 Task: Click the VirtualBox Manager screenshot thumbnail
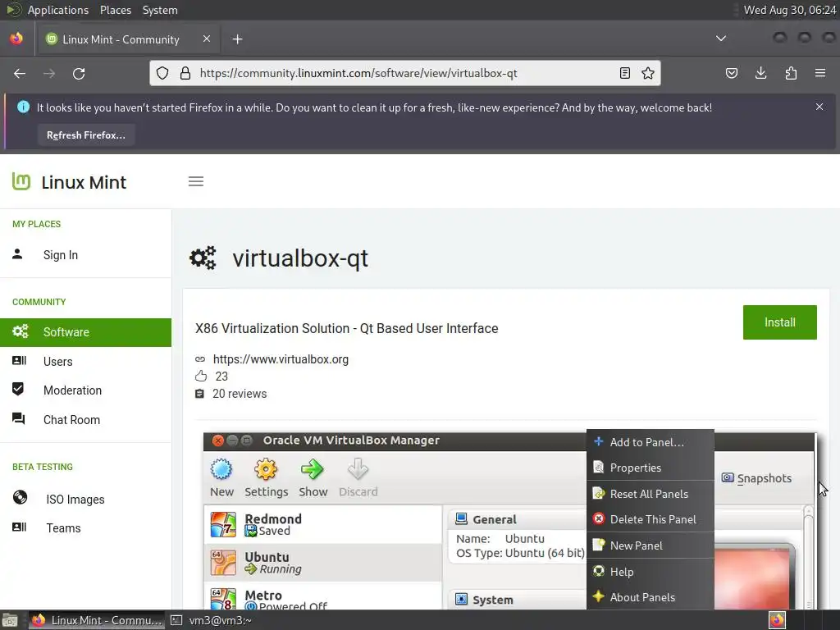(510, 521)
